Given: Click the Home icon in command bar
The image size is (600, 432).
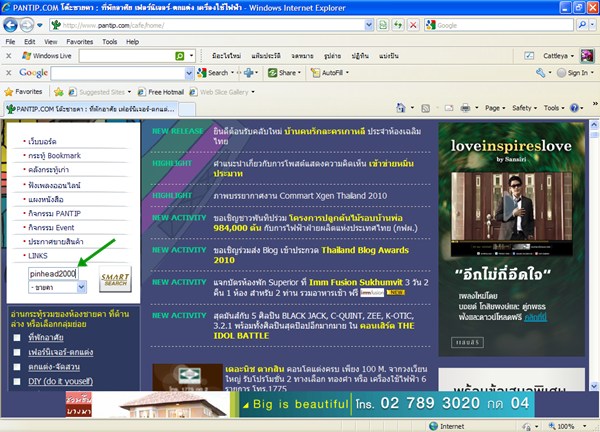Looking at the screenshot, I should [x=401, y=108].
